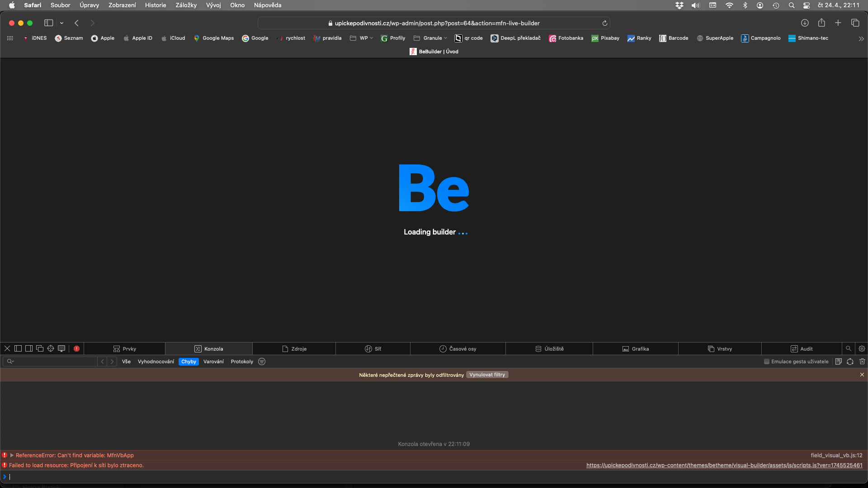868x488 pixels.
Task: Open the Úložiště tab
Action: (549, 349)
